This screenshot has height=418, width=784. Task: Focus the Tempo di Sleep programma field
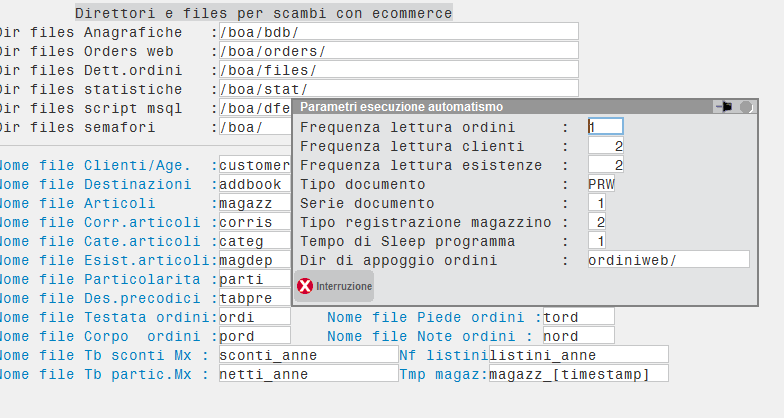[596, 241]
